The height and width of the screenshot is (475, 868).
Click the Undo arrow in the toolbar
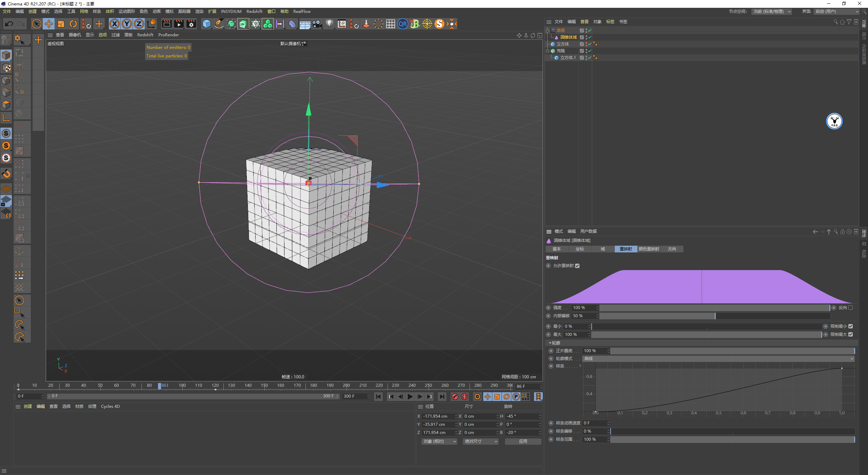coord(9,24)
